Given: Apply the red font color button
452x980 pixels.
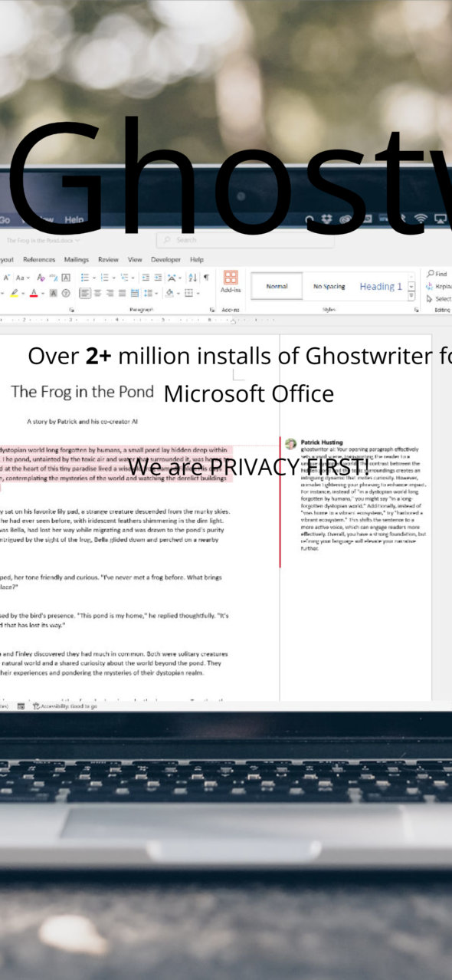Looking at the screenshot, I should [x=34, y=292].
